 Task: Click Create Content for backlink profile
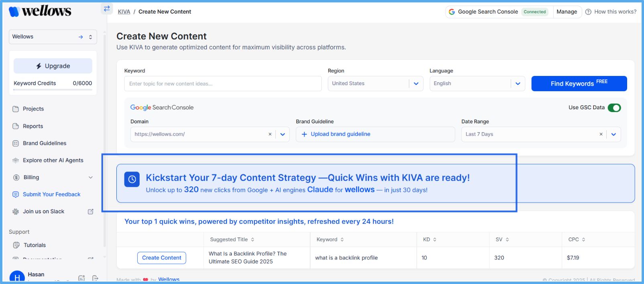pos(161,258)
